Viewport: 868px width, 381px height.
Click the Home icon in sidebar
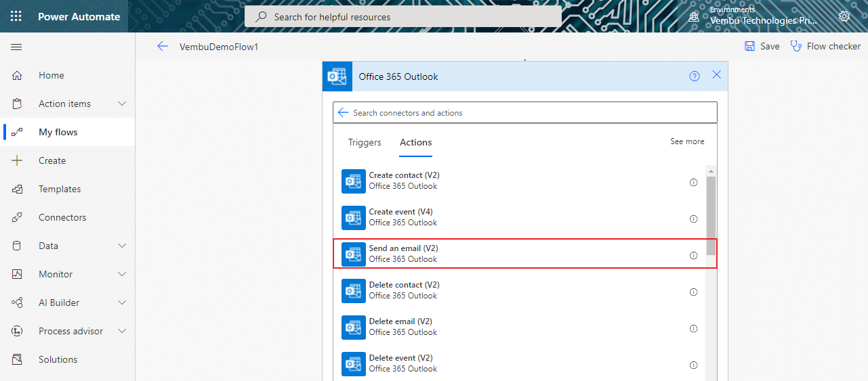pos(18,75)
